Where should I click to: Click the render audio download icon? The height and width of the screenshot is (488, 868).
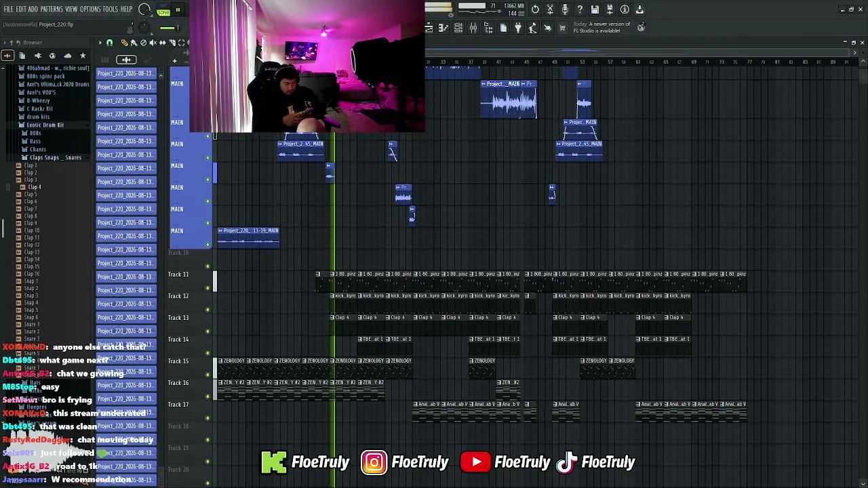[639, 9]
